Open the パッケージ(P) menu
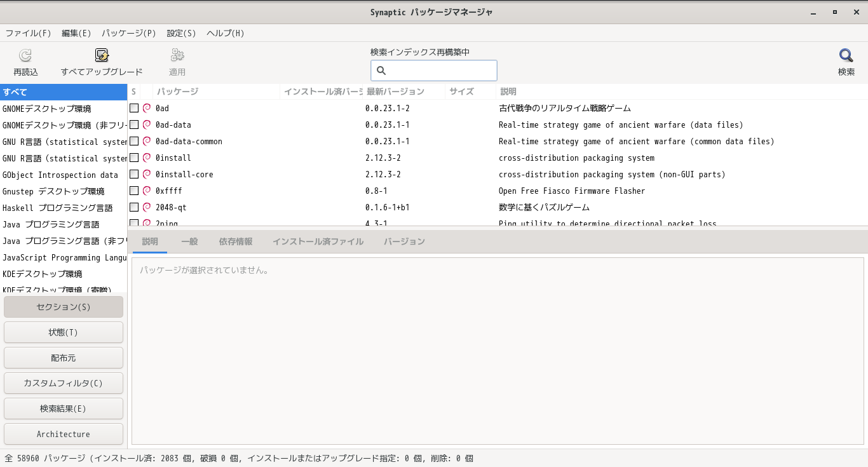This screenshot has height=467, width=868. pos(129,33)
